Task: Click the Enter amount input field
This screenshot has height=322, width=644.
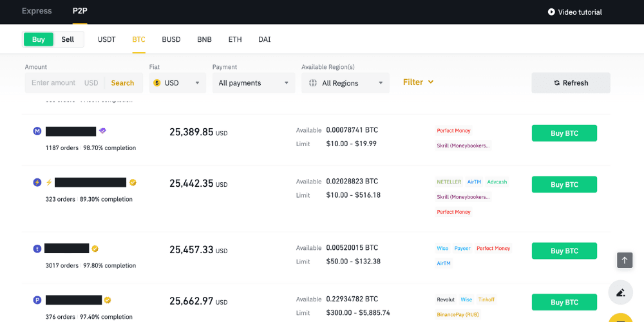Action: tap(54, 83)
